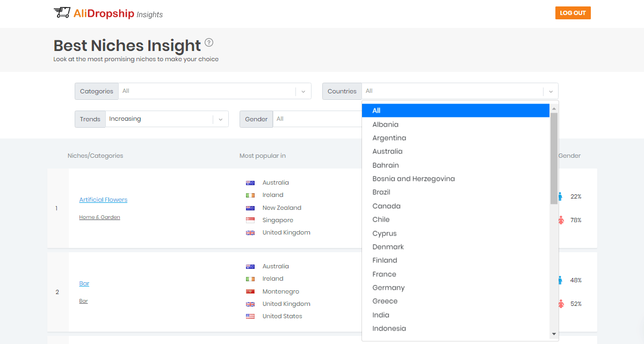Open the Artificial Flowers niche link
Image resolution: width=644 pixels, height=344 pixels.
tap(103, 200)
